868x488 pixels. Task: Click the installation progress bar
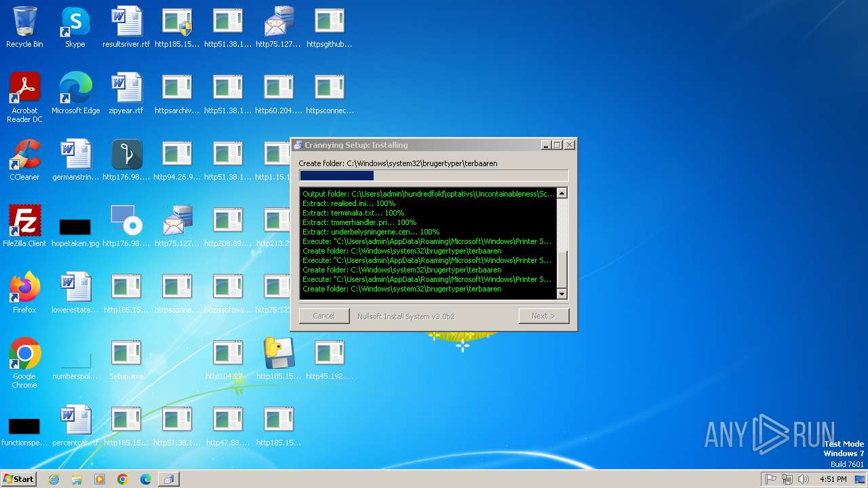(434, 176)
